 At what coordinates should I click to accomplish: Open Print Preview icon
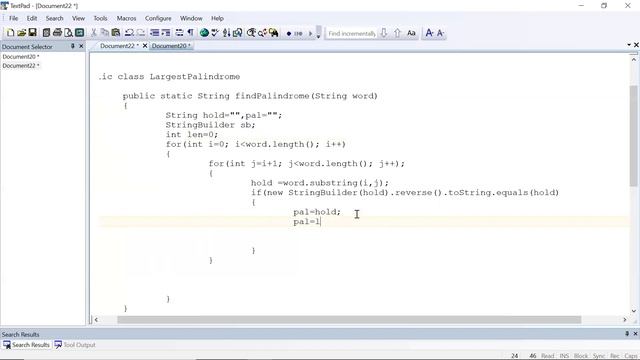coord(69,33)
